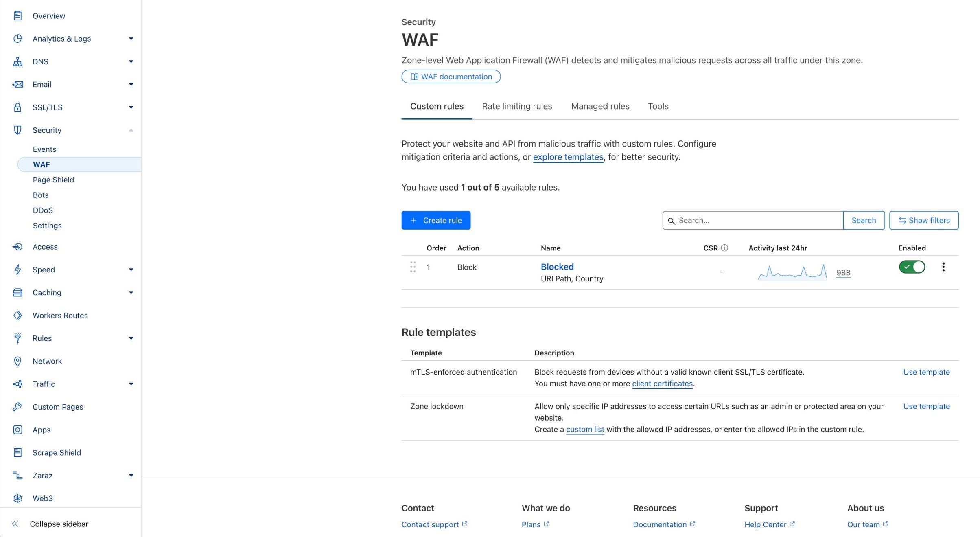Click the Traffic sidebar icon
The height and width of the screenshot is (537, 980).
pos(17,384)
